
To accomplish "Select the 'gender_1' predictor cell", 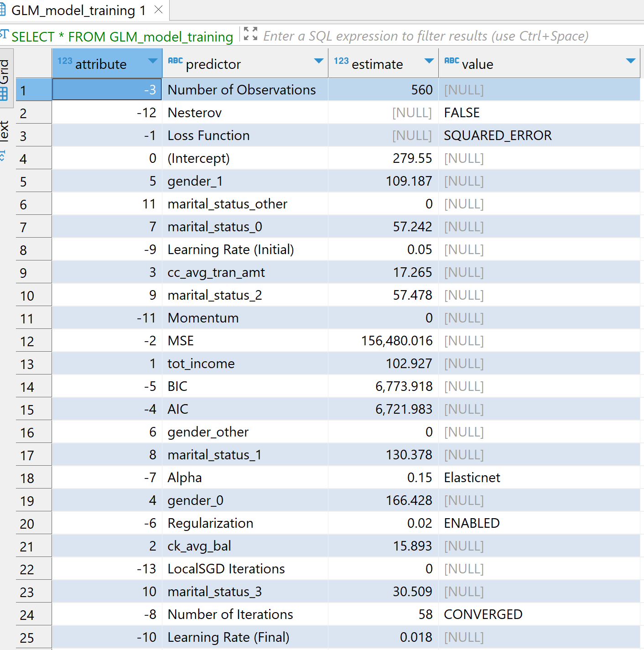I will (245, 181).
